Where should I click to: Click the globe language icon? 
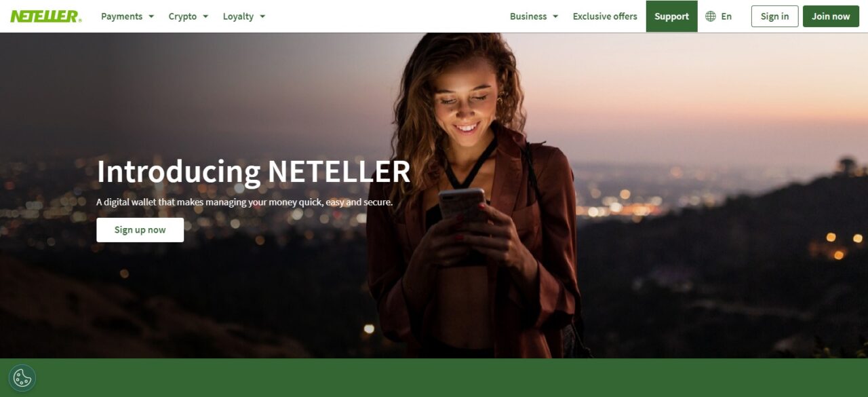point(711,16)
